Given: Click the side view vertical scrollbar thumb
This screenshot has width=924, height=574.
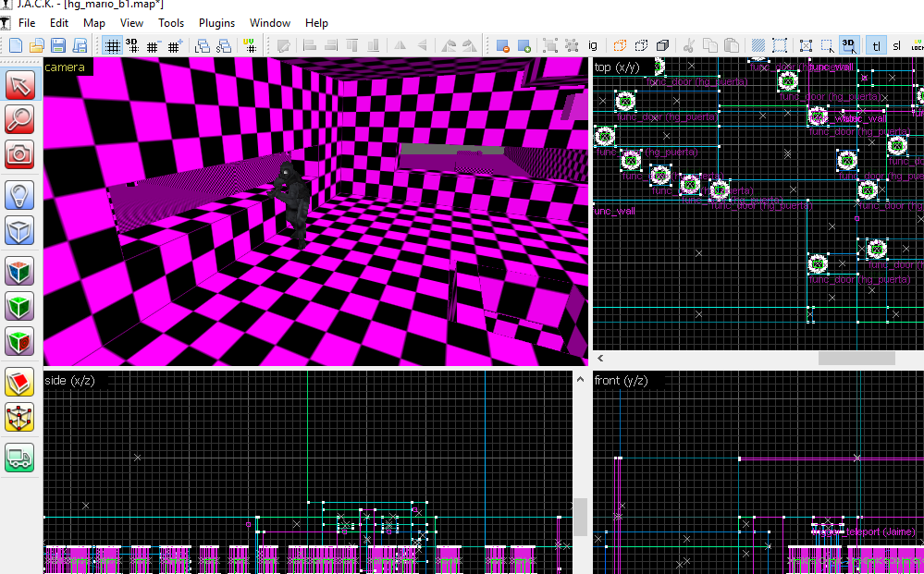Looking at the screenshot, I should (x=581, y=517).
